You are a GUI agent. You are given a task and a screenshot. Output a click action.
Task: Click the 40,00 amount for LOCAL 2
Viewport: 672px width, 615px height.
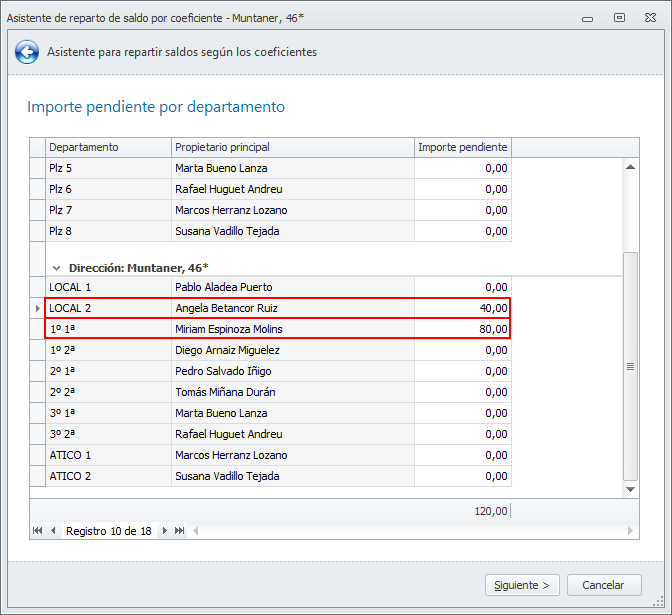(x=463, y=308)
